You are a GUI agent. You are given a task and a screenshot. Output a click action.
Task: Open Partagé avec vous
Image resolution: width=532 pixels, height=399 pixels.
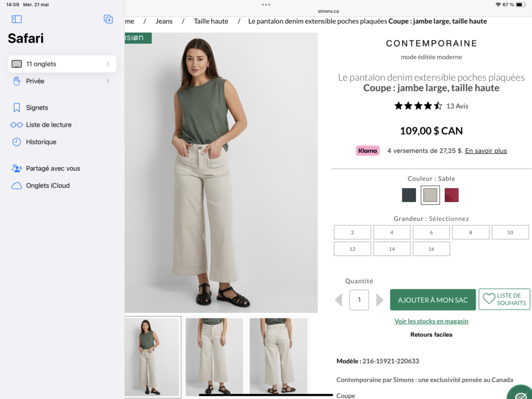(x=53, y=168)
